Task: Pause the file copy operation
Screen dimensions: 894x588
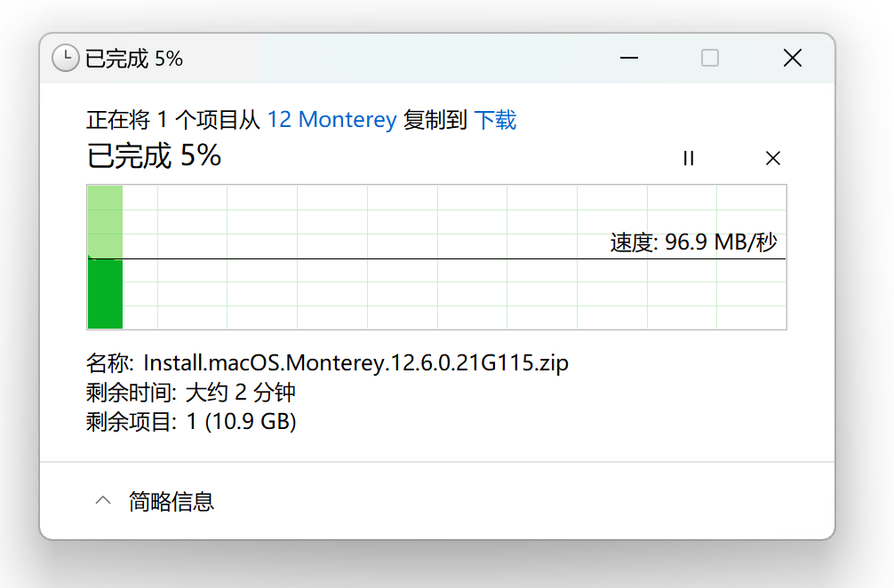Action: (689, 158)
